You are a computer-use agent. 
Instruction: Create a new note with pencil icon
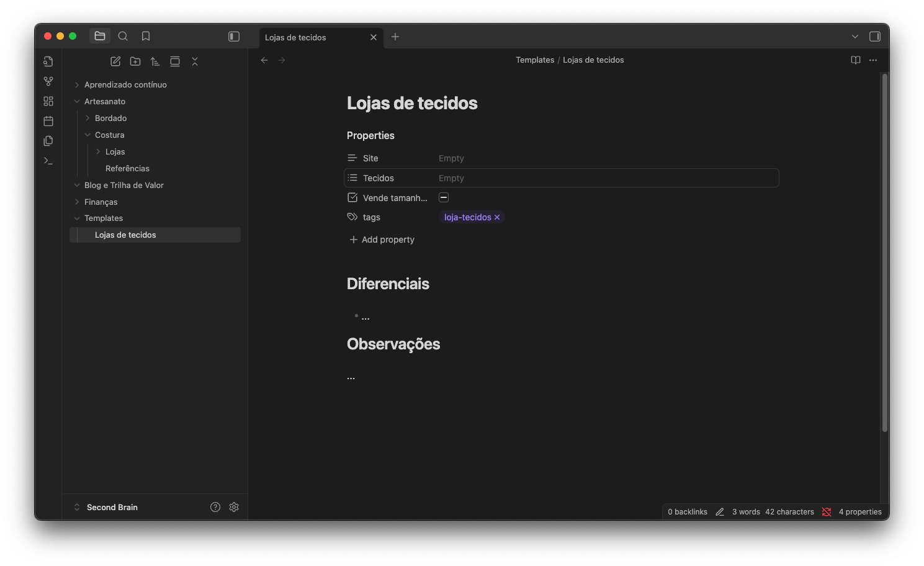pos(115,61)
